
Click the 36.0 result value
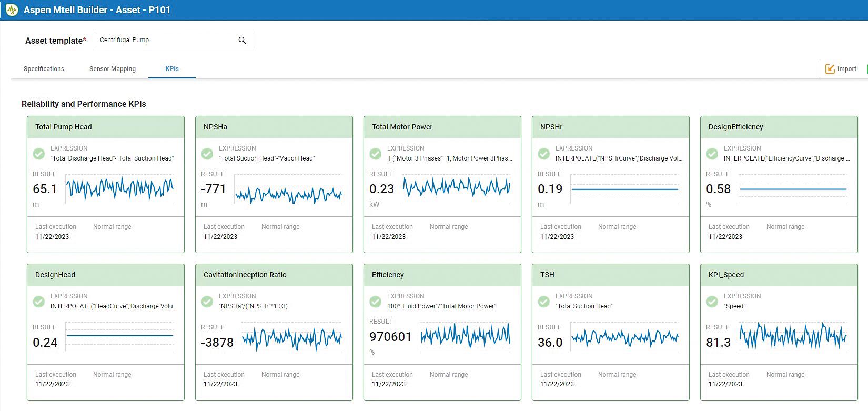click(x=550, y=343)
